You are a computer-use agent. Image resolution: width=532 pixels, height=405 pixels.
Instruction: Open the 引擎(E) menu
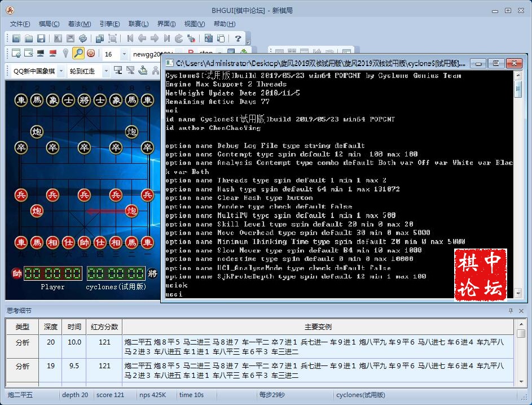click(x=109, y=24)
